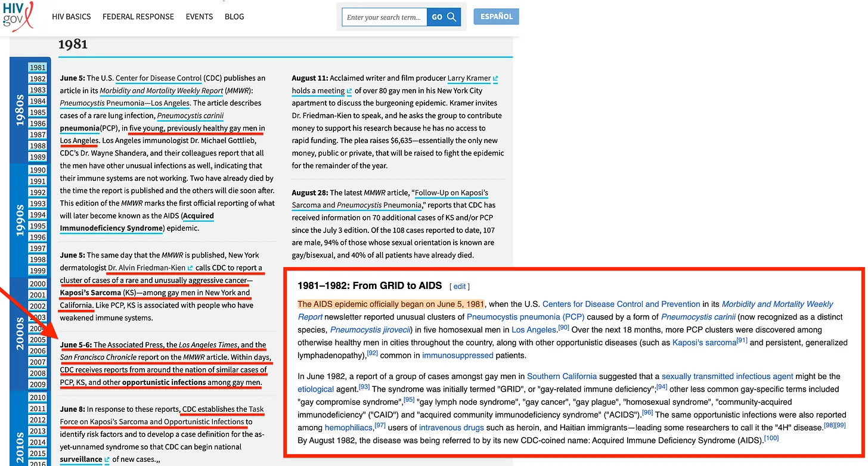
Task: Click external link icon next to 'surveillance'
Action: pyautogui.click(x=107, y=459)
